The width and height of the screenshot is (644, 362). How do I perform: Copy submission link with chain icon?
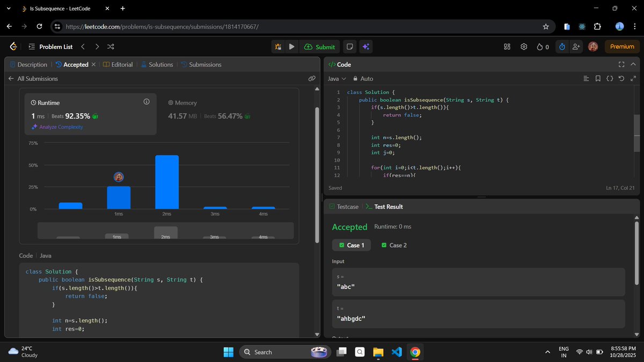[312, 78]
